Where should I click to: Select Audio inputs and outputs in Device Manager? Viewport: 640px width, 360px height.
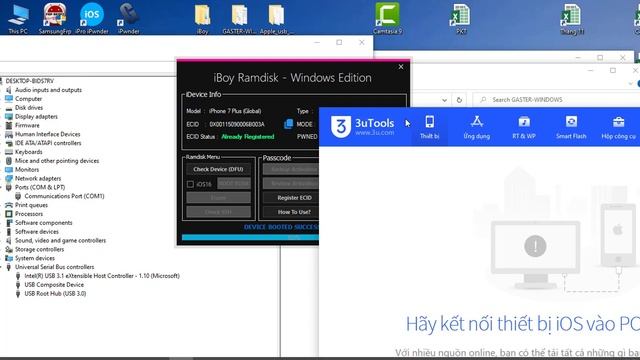[48, 90]
